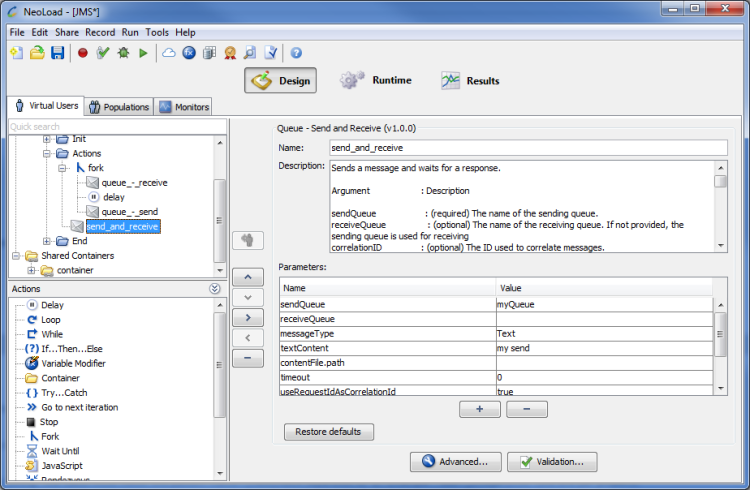Click the Restore defaults button
Image resolution: width=750 pixels, height=490 pixels.
point(329,432)
